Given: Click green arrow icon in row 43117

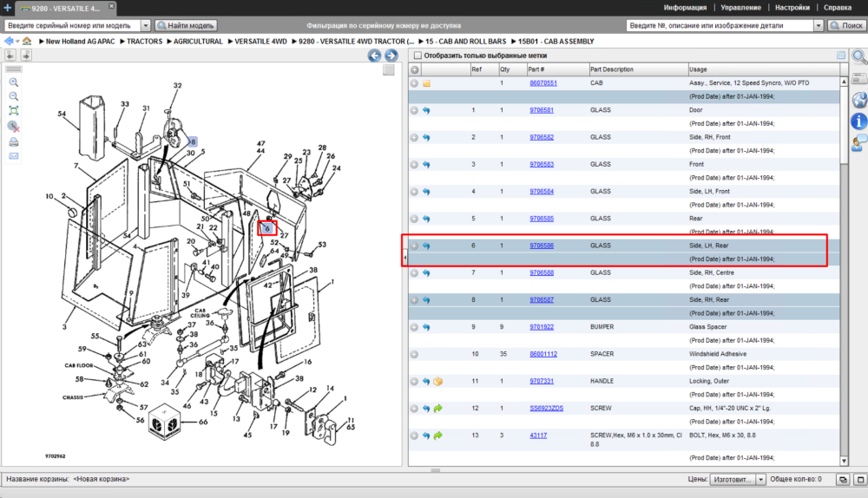Looking at the screenshot, I should 437,436.
